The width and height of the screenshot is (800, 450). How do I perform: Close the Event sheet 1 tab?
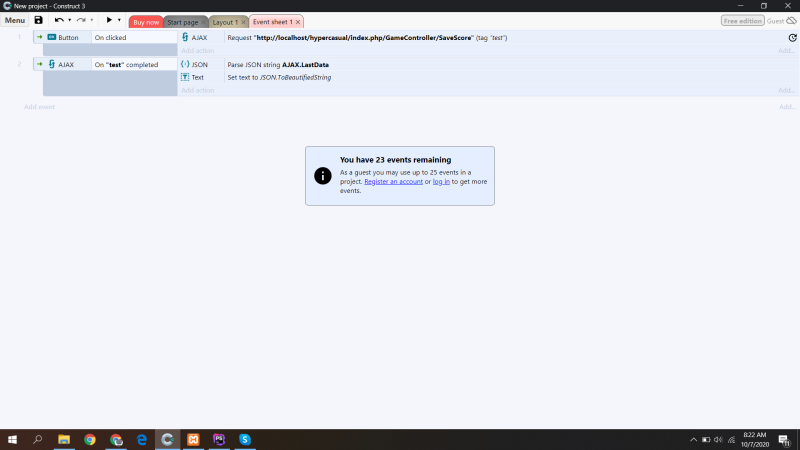(298, 22)
